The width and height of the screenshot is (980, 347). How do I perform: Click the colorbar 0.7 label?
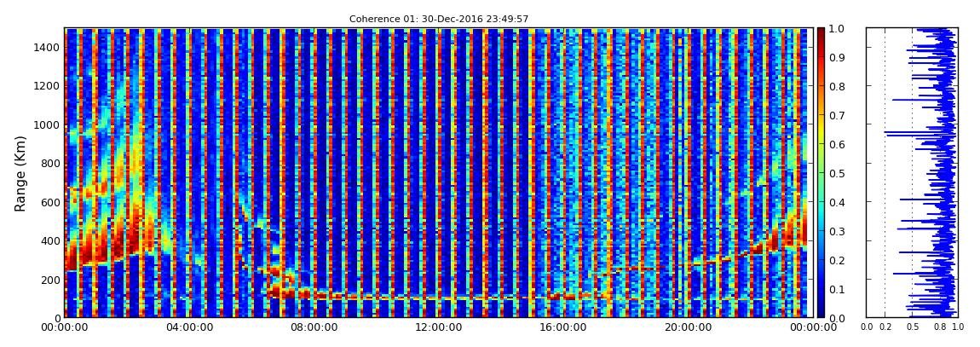pyautogui.click(x=839, y=116)
